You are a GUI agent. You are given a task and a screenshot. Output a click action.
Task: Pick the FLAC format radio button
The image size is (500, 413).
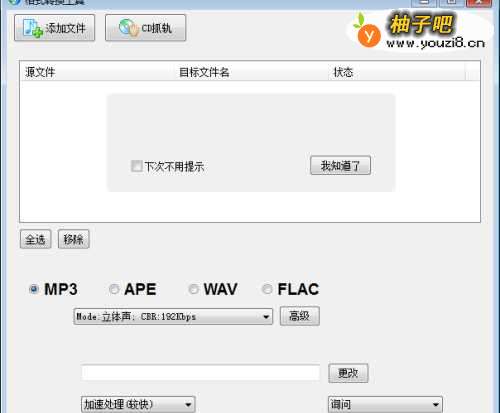click(x=267, y=289)
